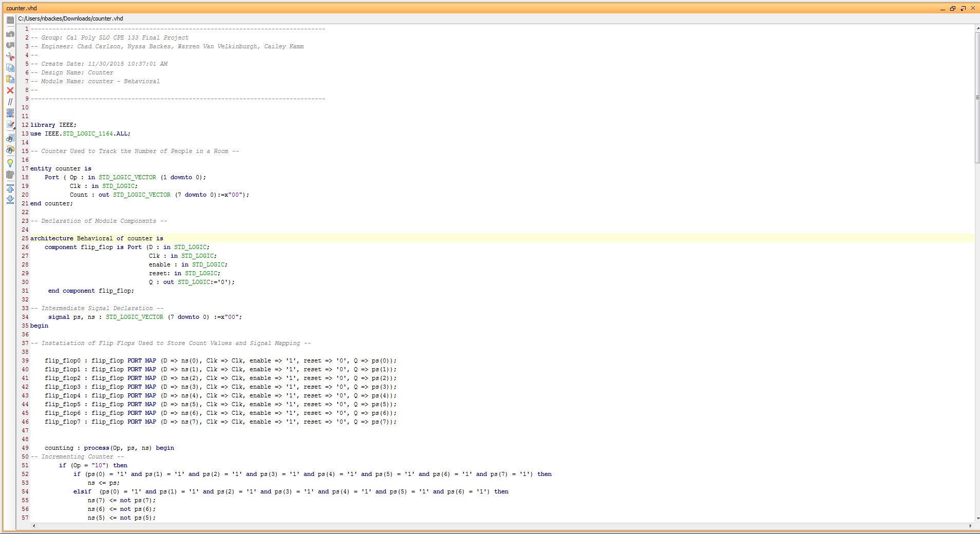
Task: Click the 'use IEEE.STD_LOGIC_1164.ALL;' line
Action: pos(81,133)
